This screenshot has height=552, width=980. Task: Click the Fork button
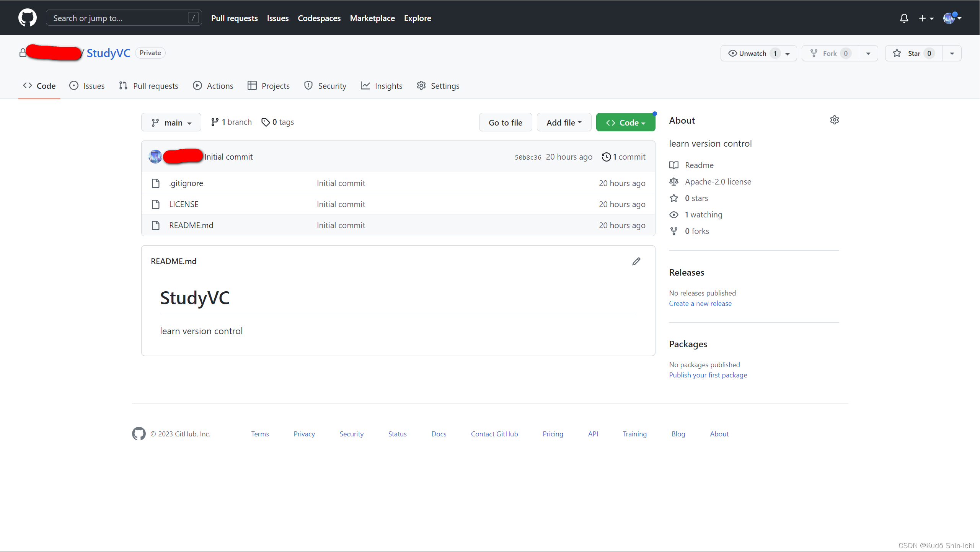pos(830,53)
